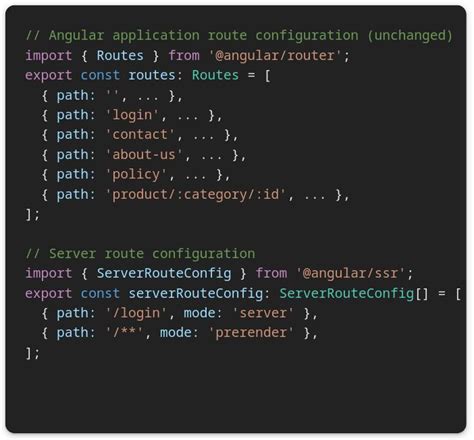Click the '/login' server path string
This screenshot has height=440, width=474.
[x=136, y=313]
